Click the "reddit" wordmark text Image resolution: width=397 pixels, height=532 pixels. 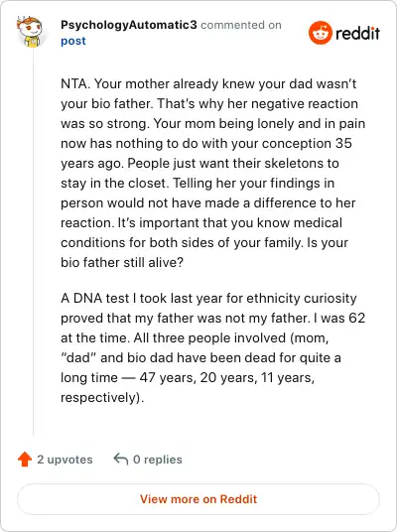tap(357, 34)
